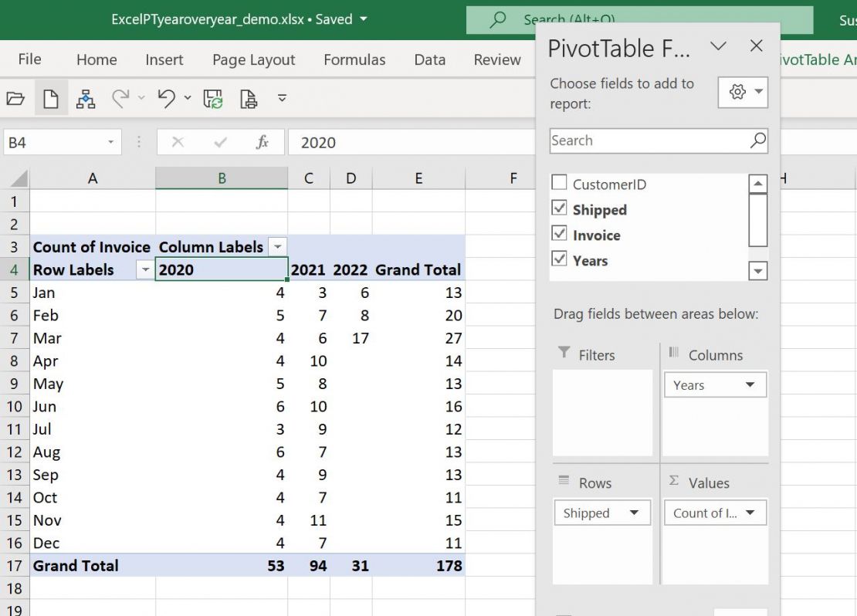Image resolution: width=857 pixels, height=616 pixels.
Task: Uncheck the Invoice field
Action: click(558, 235)
